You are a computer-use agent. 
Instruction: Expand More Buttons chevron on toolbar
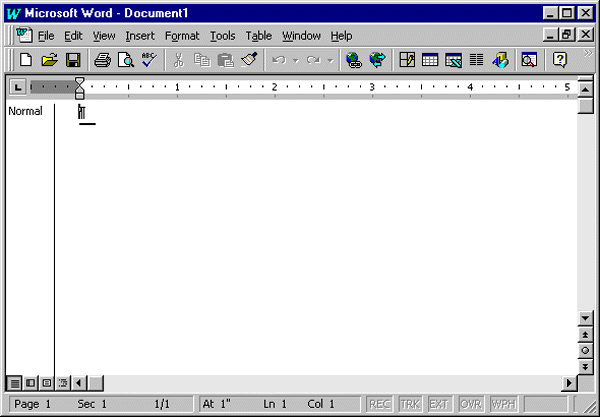tap(588, 54)
